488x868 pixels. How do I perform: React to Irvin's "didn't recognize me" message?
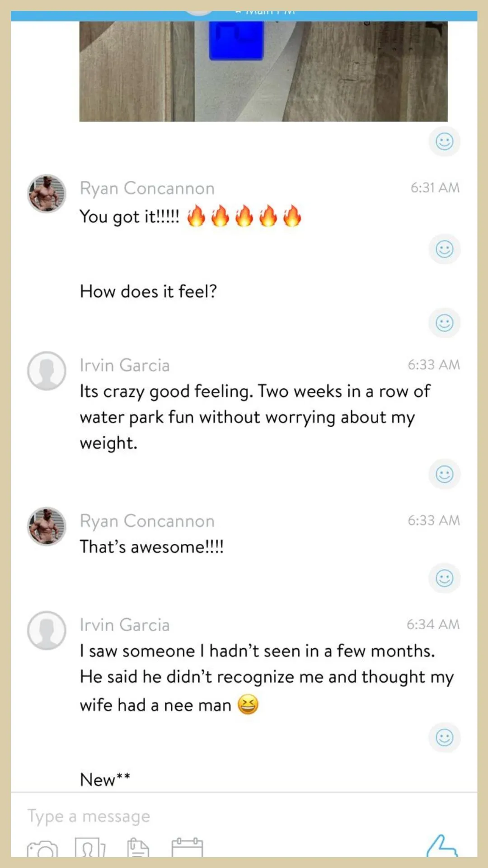[445, 738]
